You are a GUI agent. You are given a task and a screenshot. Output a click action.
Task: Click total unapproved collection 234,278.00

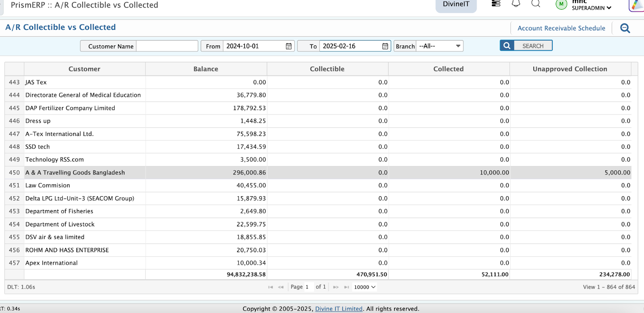tap(615, 274)
